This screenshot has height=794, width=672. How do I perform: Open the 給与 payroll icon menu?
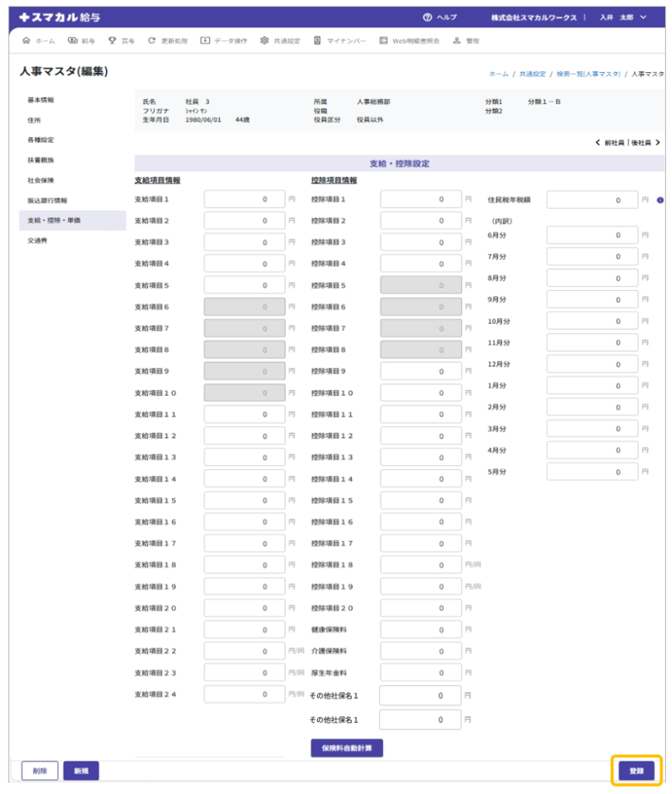[x=72, y=40]
